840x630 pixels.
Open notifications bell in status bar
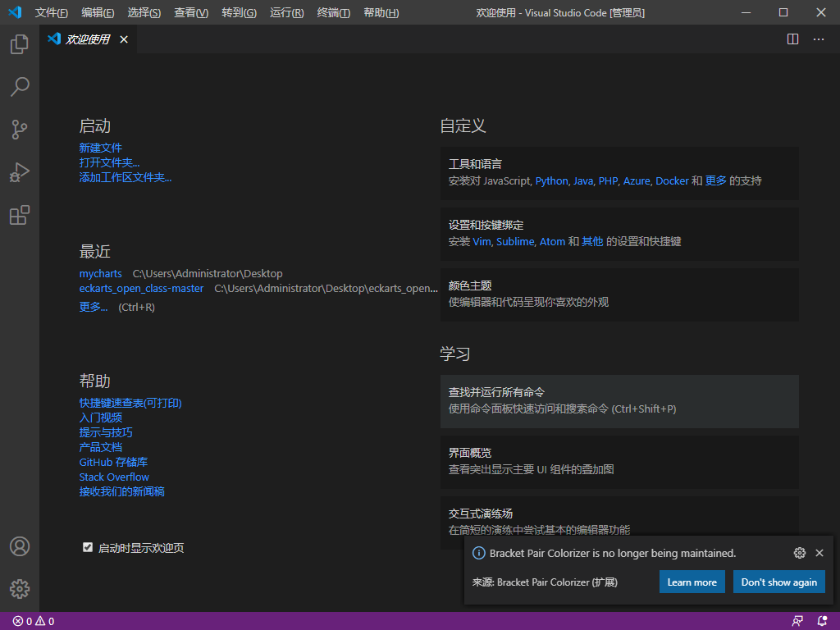pos(822,622)
